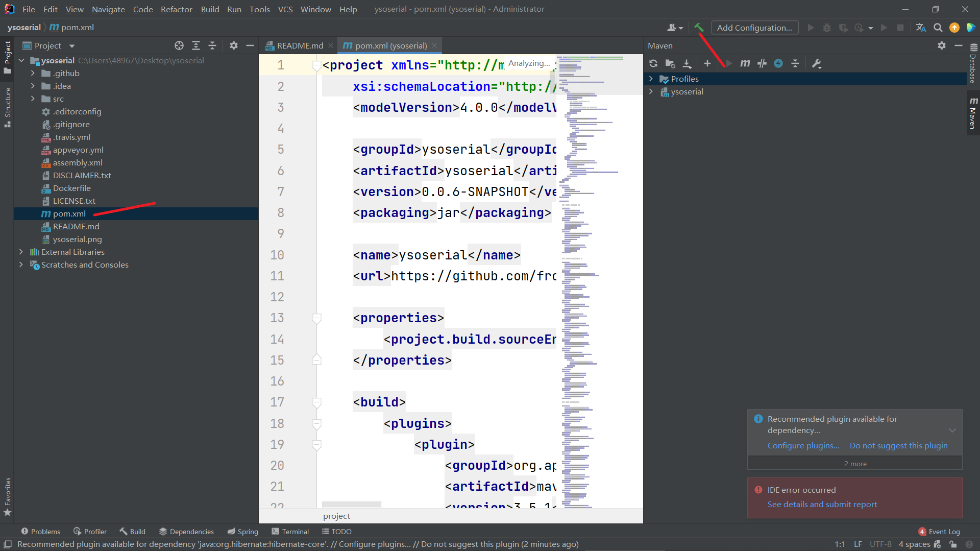Click the Add Configuration button
Viewport: 980px width, 551px height.
[754, 28]
